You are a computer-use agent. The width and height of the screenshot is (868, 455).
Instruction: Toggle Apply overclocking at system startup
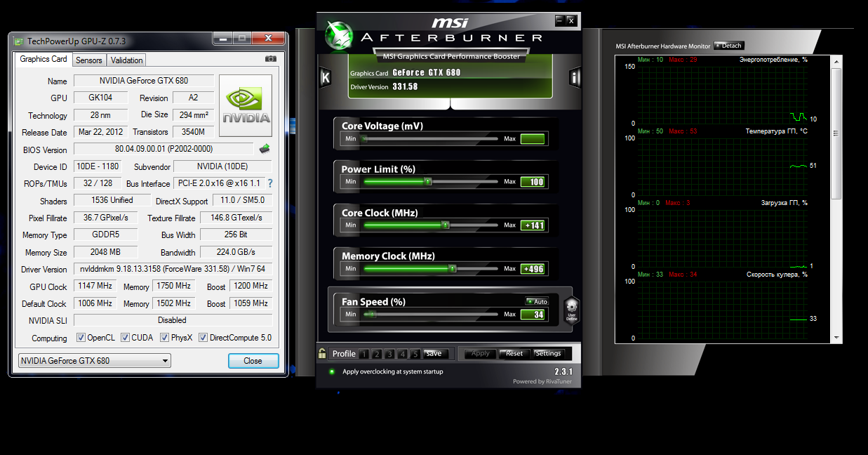pyautogui.click(x=331, y=371)
